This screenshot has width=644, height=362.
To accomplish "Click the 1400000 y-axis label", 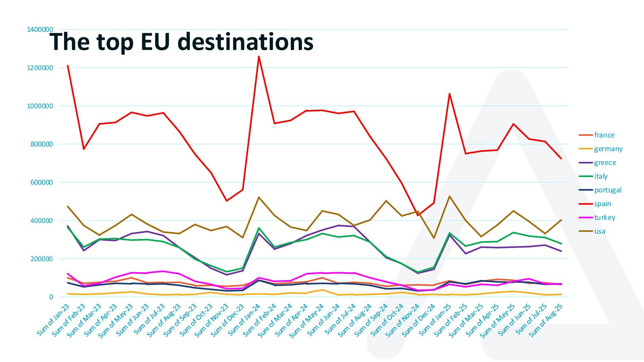I will [40, 29].
